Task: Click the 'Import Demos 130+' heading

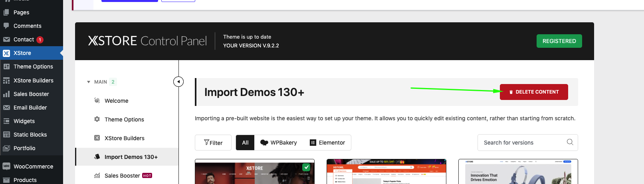Action: coord(254,92)
